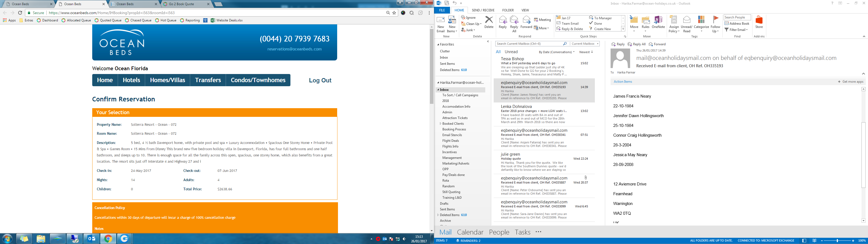Open the New Items menu in Outlook
Screen dimensions: 868x244
coord(452,24)
